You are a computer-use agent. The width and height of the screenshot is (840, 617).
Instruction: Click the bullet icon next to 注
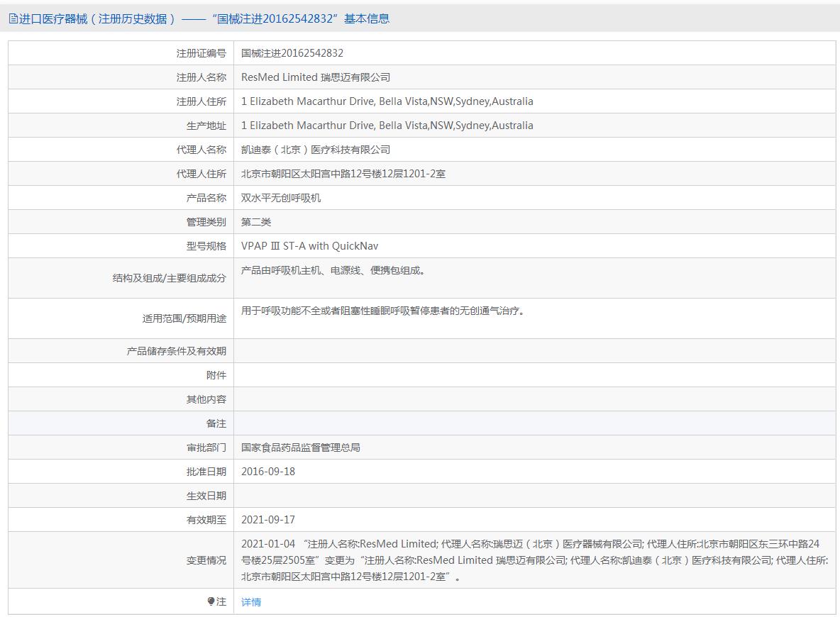tap(211, 601)
